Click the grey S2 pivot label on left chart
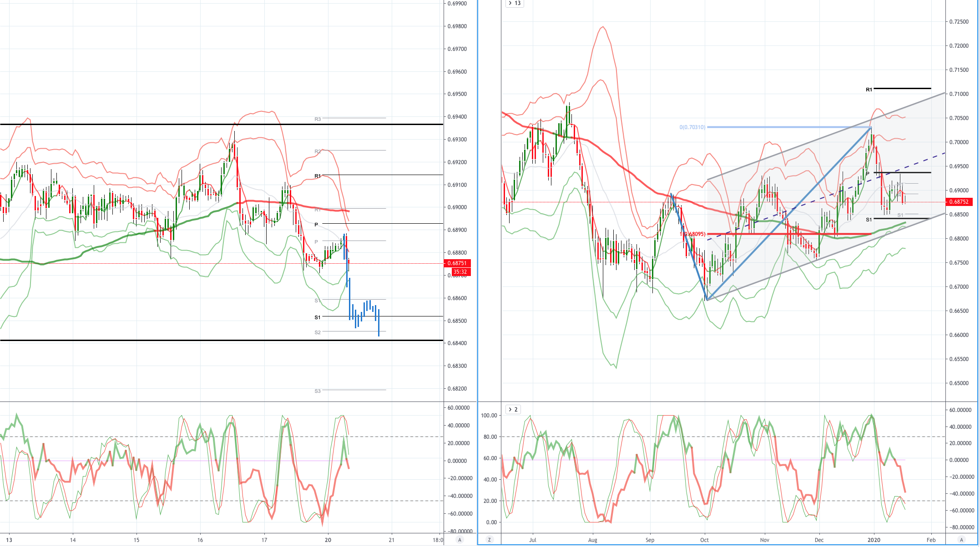 coord(318,332)
